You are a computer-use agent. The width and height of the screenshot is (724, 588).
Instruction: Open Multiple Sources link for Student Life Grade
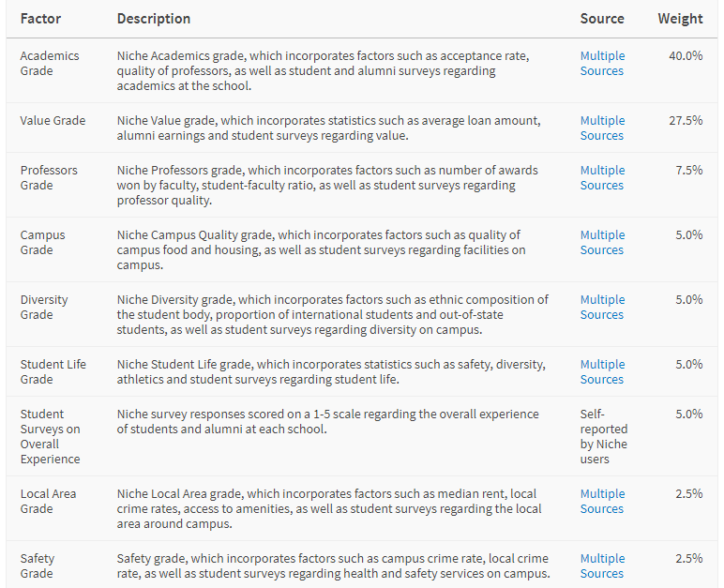[x=602, y=371]
